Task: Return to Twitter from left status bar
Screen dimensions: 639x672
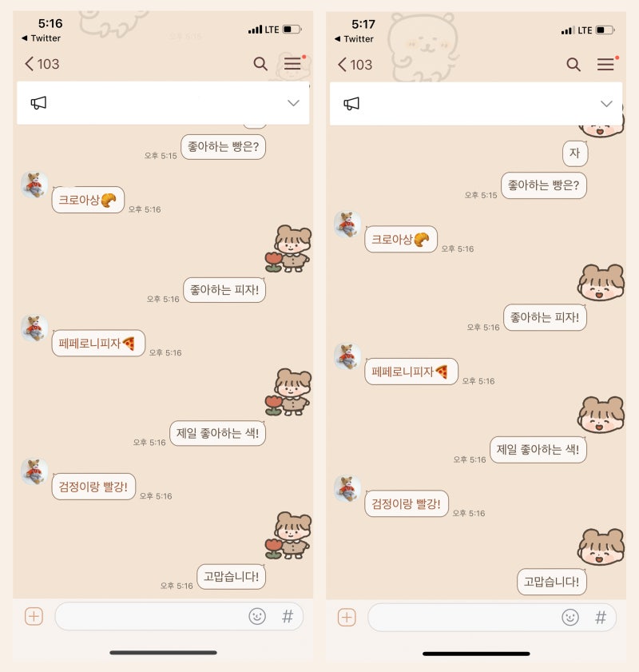Action: coord(41,38)
